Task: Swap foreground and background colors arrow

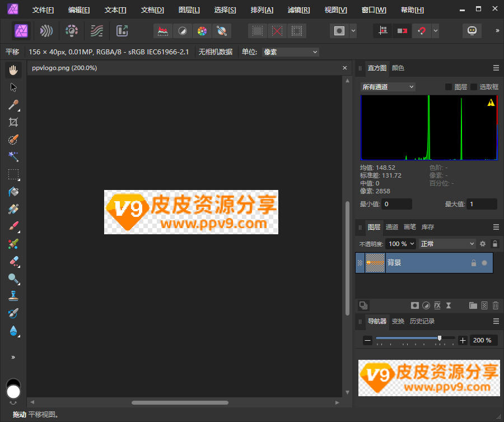Action: (x=13, y=403)
